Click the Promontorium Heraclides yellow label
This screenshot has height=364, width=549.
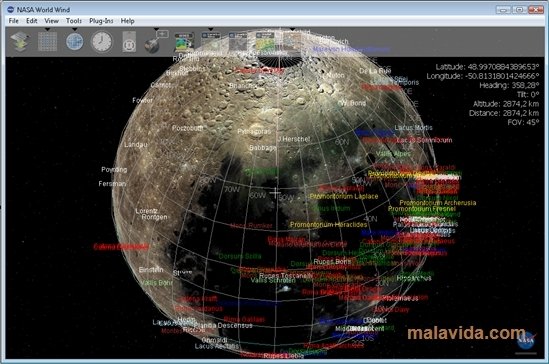[328, 224]
